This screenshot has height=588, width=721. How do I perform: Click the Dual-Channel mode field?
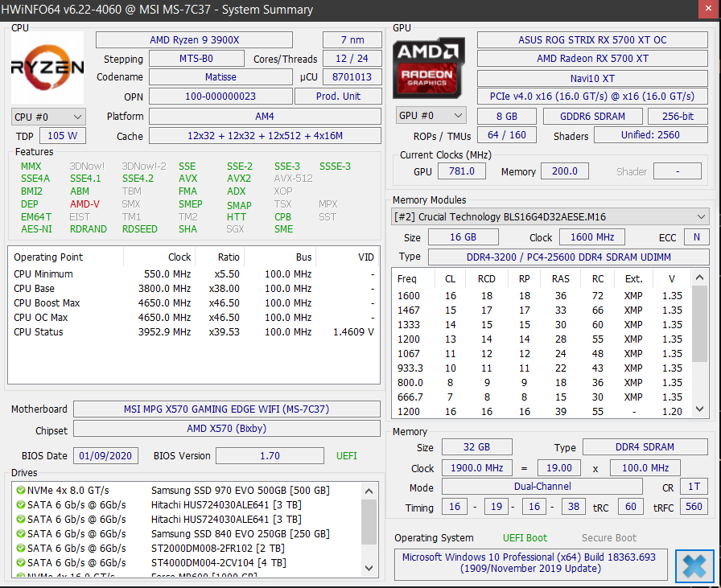542,487
